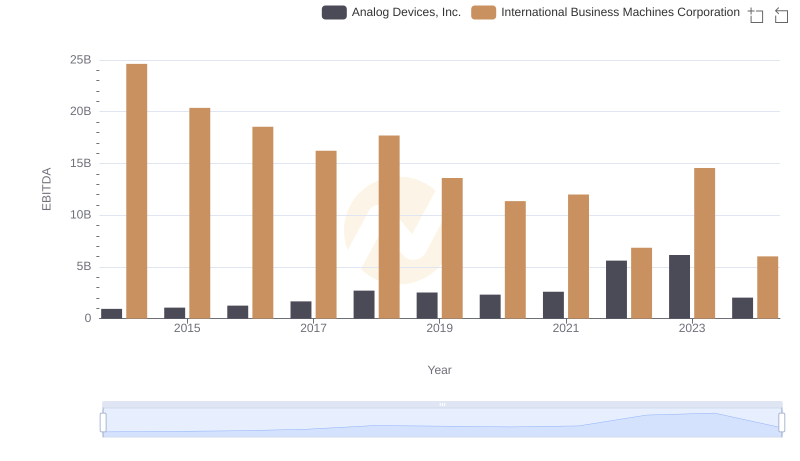Click the IBM orange legend swatch
Viewport: 800px width, 461px height.
pos(483,12)
